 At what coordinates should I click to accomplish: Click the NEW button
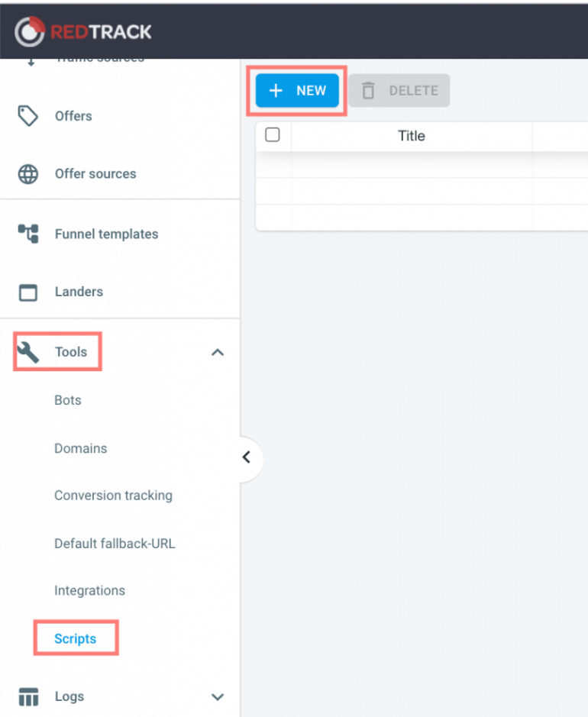(297, 90)
